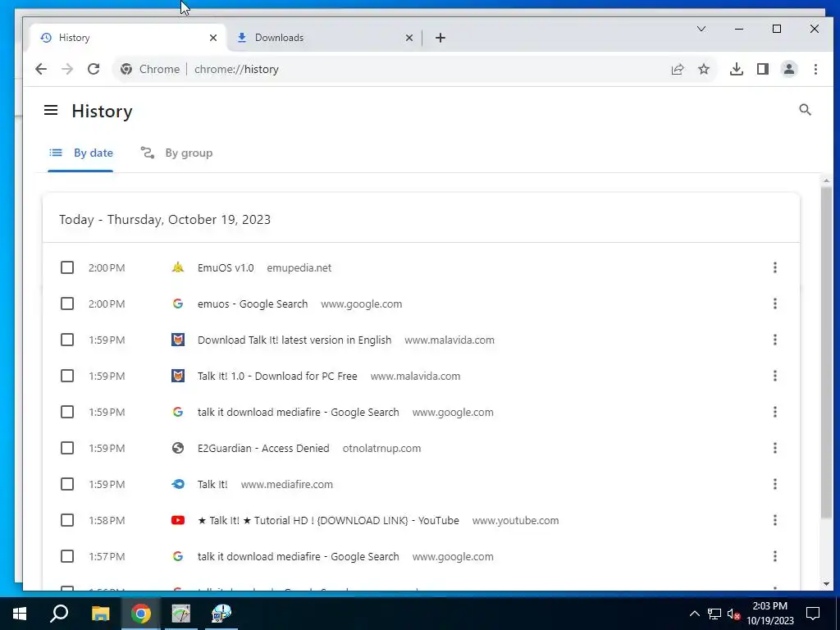Viewport: 840px width, 630px height.
Task: Click the scrollbar down arrow
Action: click(826, 584)
